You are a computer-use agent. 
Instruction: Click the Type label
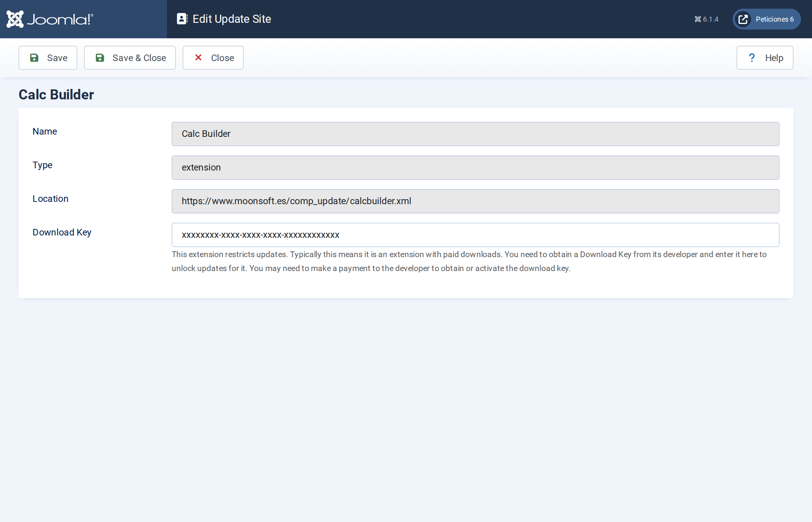pyautogui.click(x=43, y=165)
